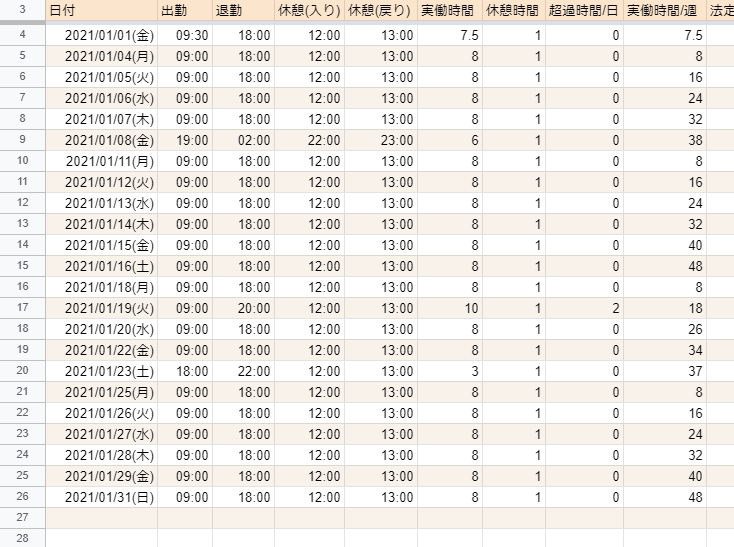Viewport: 734px width, 547px height.
Task: Click the date cell 2021/01/06(水)
Action: click(101, 98)
